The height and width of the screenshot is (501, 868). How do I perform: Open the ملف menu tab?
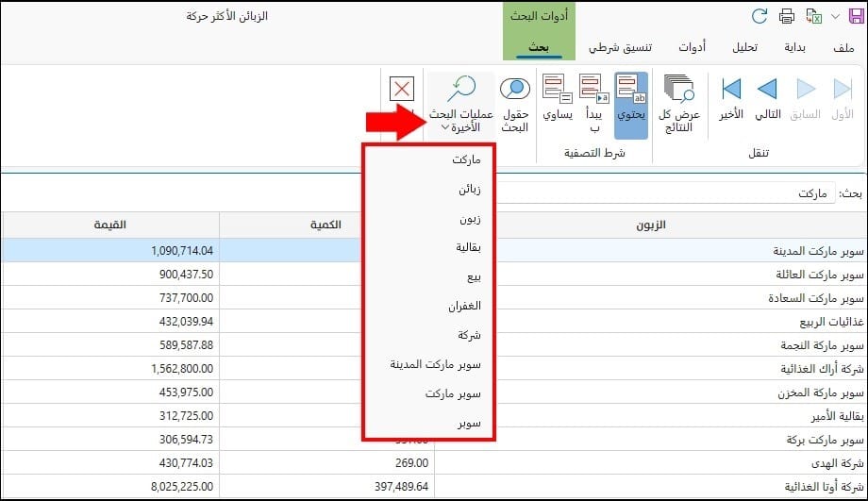[x=843, y=47]
